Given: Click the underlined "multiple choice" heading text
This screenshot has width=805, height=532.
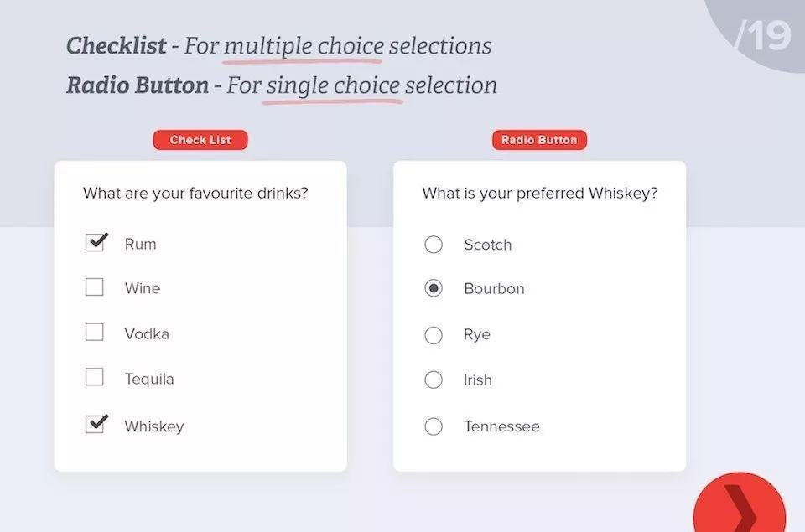Looking at the screenshot, I should click(x=303, y=46).
